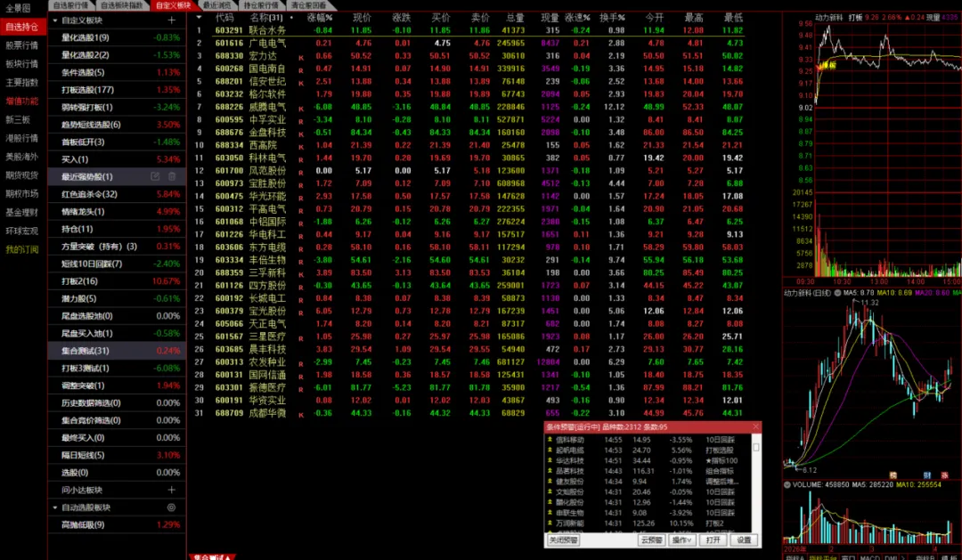The width and height of the screenshot is (962, 560).
Task: Select the 持仓(11) board
Action: pyautogui.click(x=117, y=229)
